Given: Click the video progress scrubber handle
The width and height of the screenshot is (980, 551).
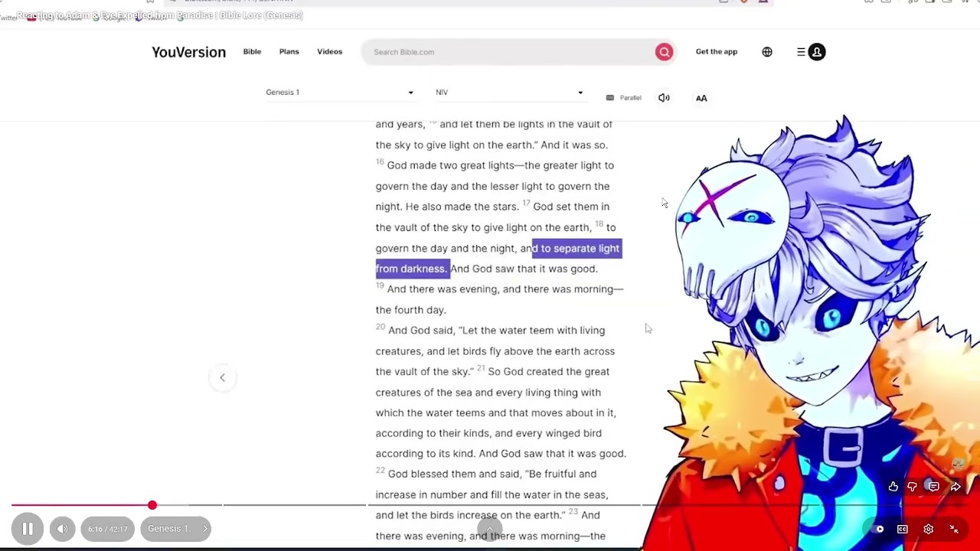Looking at the screenshot, I should (152, 505).
